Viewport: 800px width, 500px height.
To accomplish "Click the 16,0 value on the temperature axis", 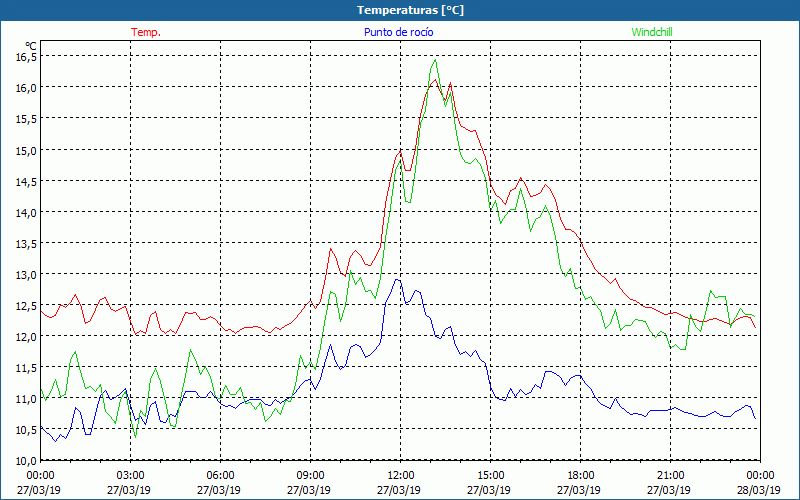I will [x=26, y=88].
